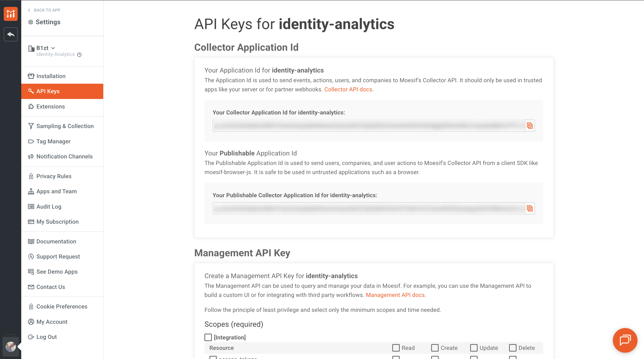Image resolution: width=644 pixels, height=359 pixels.
Task: Click the back chevron beside BACK TO APP
Action: tap(29, 10)
